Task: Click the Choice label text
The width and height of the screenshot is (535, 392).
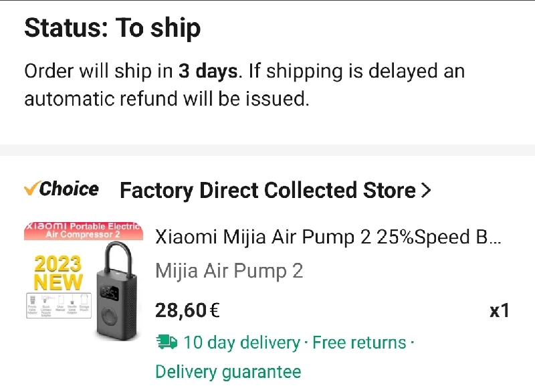Action: (69, 189)
